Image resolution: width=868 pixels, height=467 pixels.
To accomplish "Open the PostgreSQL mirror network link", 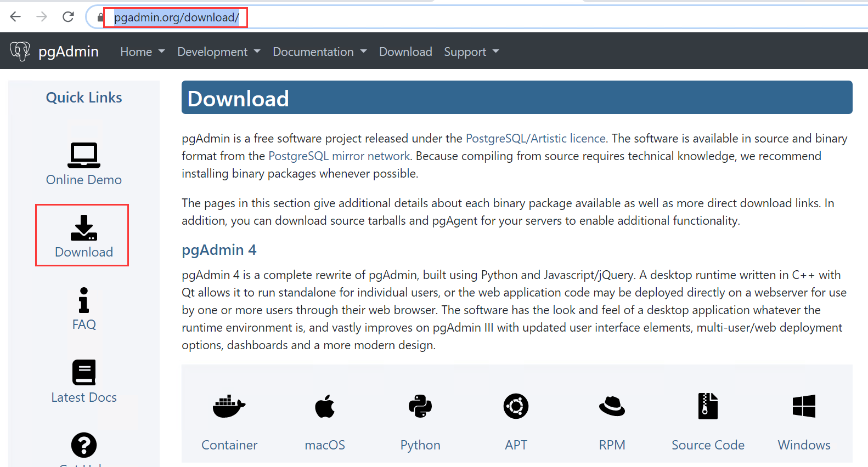I will pyautogui.click(x=339, y=156).
